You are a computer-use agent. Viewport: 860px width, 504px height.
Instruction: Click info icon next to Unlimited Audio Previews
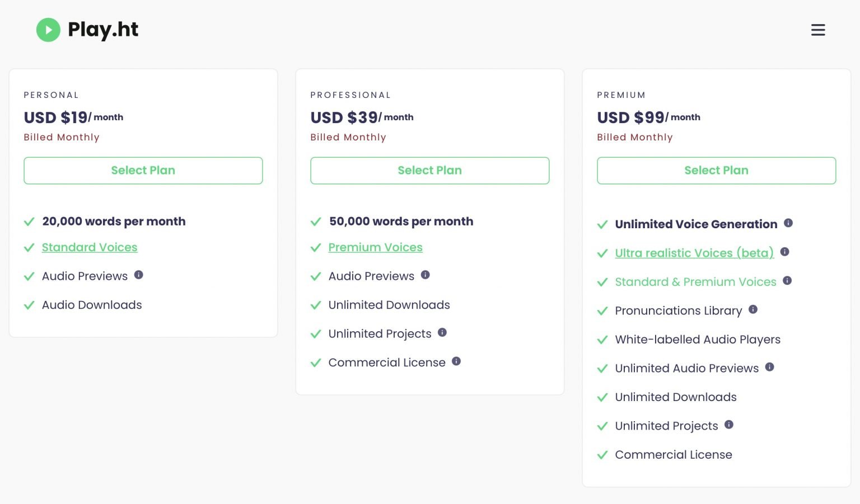[770, 367]
